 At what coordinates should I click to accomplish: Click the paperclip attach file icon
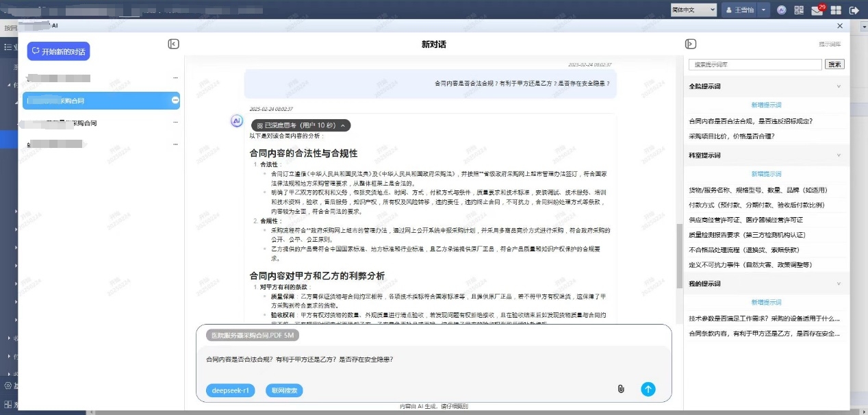tap(621, 389)
